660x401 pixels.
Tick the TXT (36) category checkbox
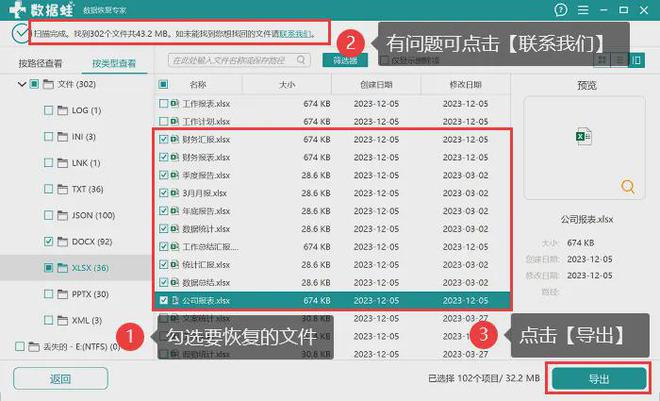(x=48, y=189)
